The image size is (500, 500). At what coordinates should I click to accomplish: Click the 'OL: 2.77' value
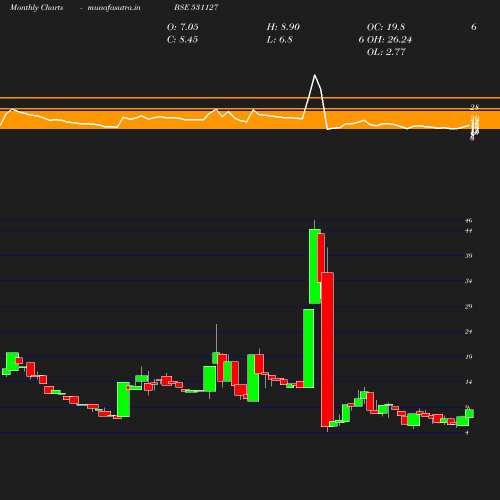[x=386, y=52]
